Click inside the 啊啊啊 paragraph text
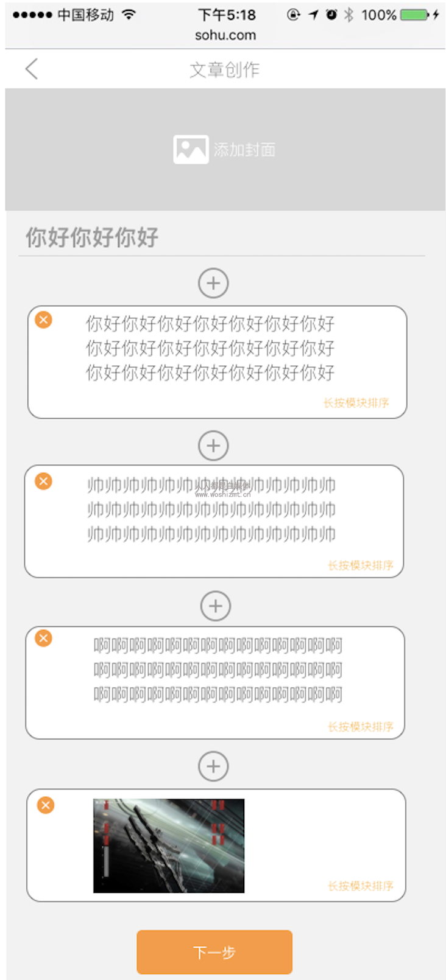Screen dimensions: 446x980 218,670
